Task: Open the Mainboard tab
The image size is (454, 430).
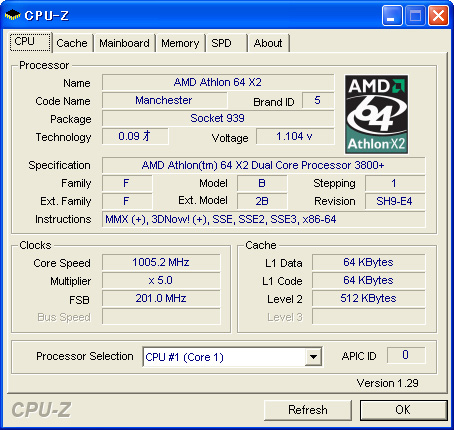Action: coord(124,43)
